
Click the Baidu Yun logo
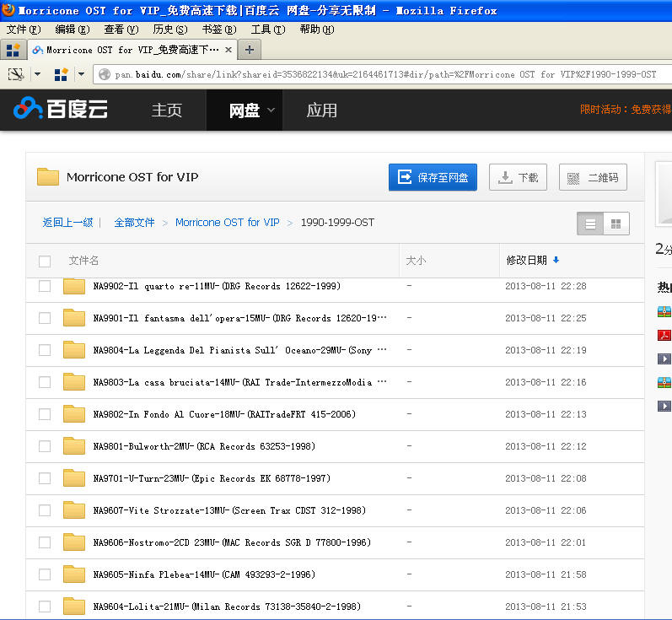[61, 109]
